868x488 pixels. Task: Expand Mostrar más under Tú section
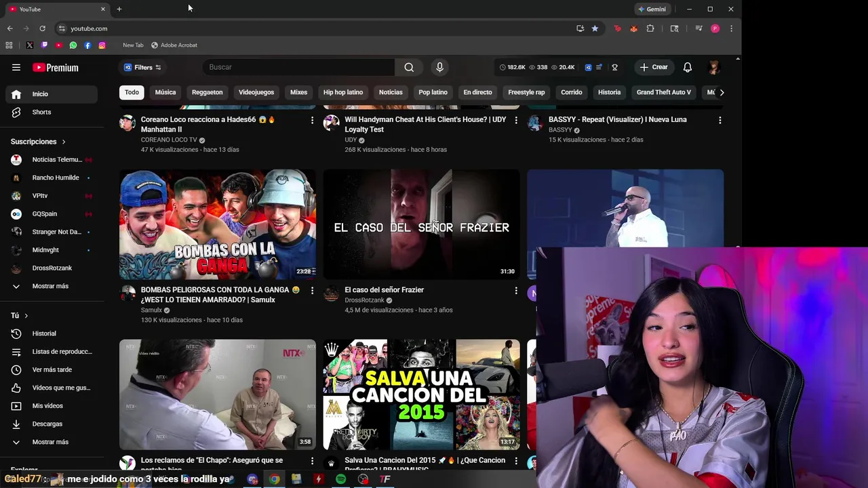coord(49,442)
